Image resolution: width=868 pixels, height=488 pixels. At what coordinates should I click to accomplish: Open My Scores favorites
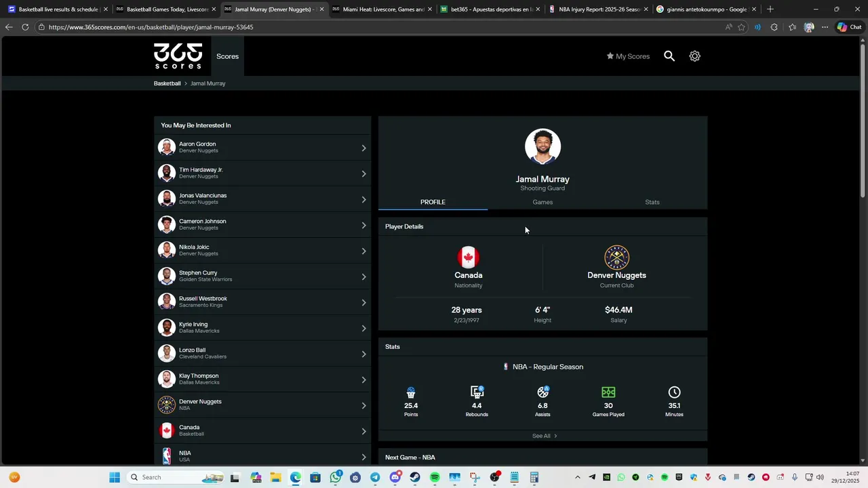pos(628,56)
